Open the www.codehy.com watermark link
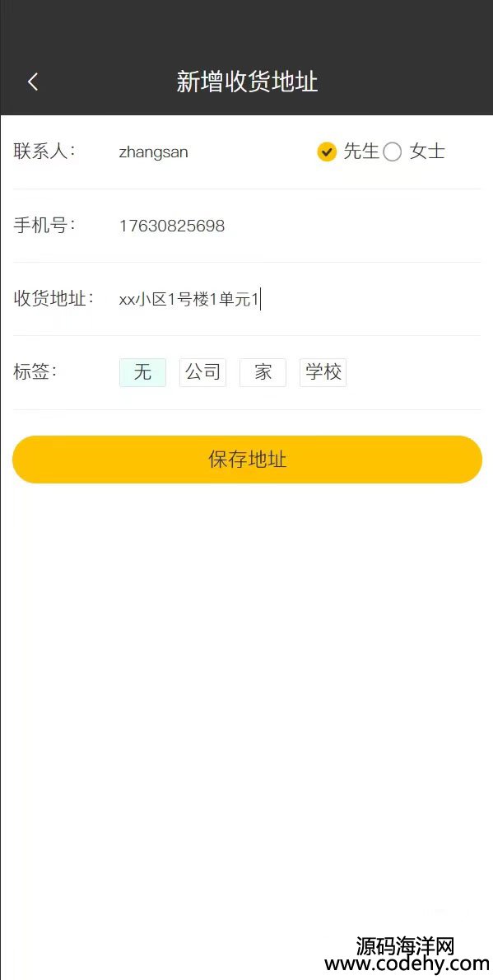This screenshot has width=493, height=980. point(406,964)
